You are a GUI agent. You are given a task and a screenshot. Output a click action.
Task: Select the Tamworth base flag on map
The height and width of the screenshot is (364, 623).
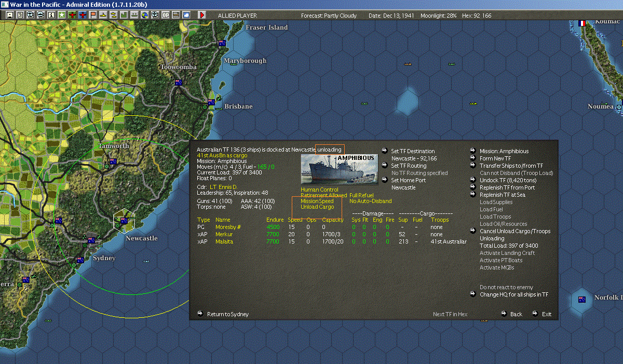113,161
